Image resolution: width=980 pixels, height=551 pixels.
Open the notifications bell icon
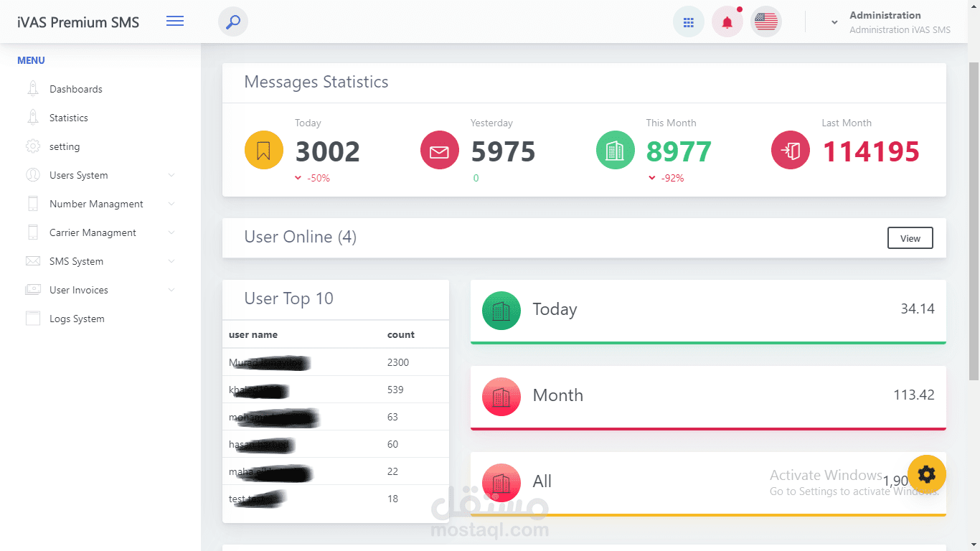click(727, 22)
